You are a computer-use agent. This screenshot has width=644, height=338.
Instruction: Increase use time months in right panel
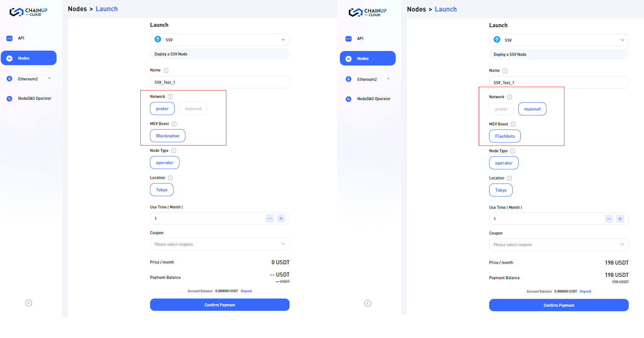(620, 219)
